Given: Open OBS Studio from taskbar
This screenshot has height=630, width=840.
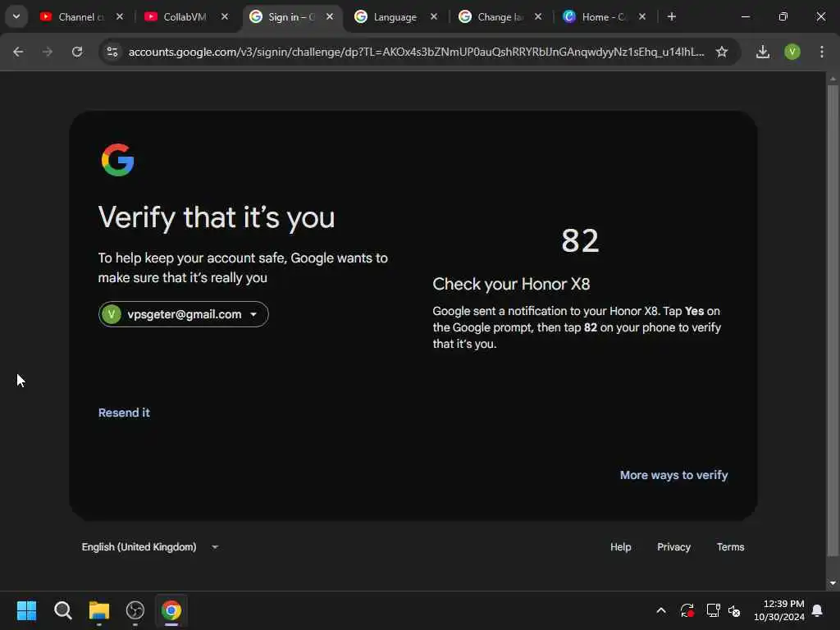Looking at the screenshot, I should (x=135, y=610).
